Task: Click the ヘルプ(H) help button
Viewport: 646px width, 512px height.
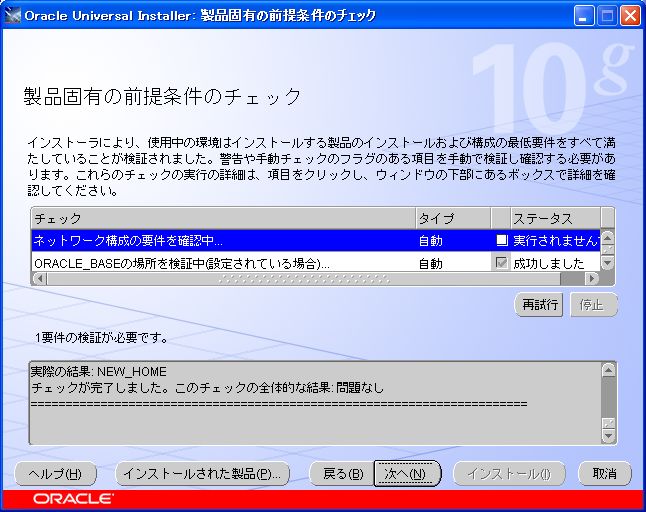Action: pyautogui.click(x=55, y=474)
